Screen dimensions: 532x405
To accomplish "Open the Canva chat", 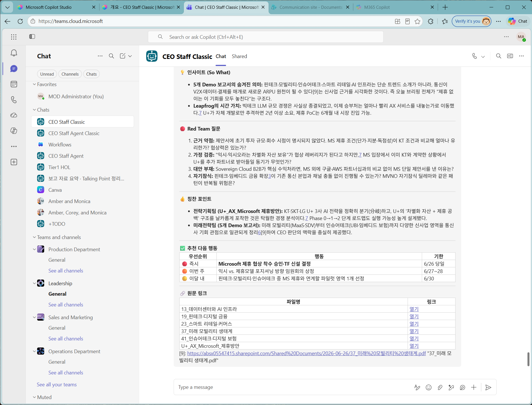I will (82, 190).
